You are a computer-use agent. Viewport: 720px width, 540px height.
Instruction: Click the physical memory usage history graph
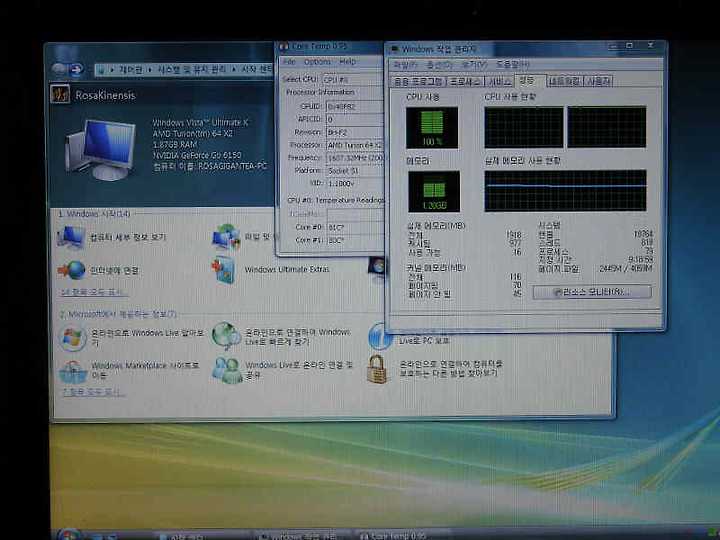pos(565,191)
